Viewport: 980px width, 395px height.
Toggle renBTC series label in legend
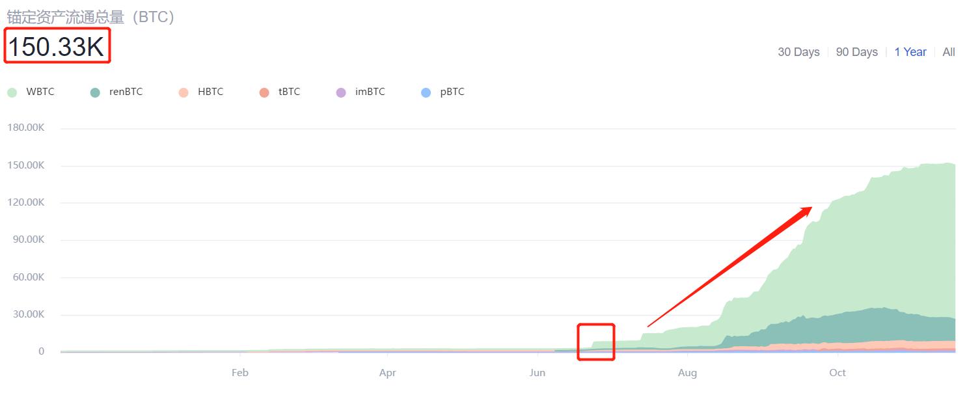[126, 92]
